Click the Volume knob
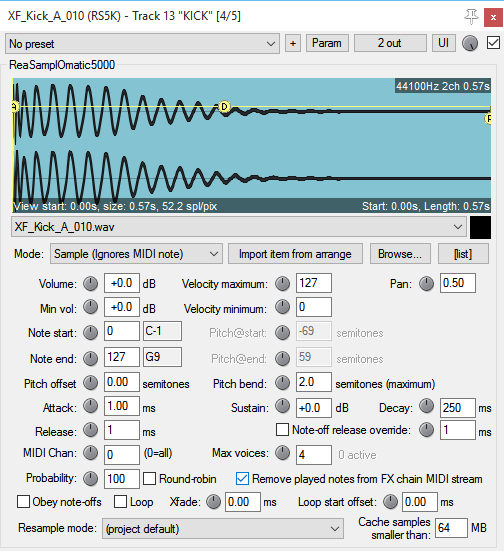 [x=90, y=284]
